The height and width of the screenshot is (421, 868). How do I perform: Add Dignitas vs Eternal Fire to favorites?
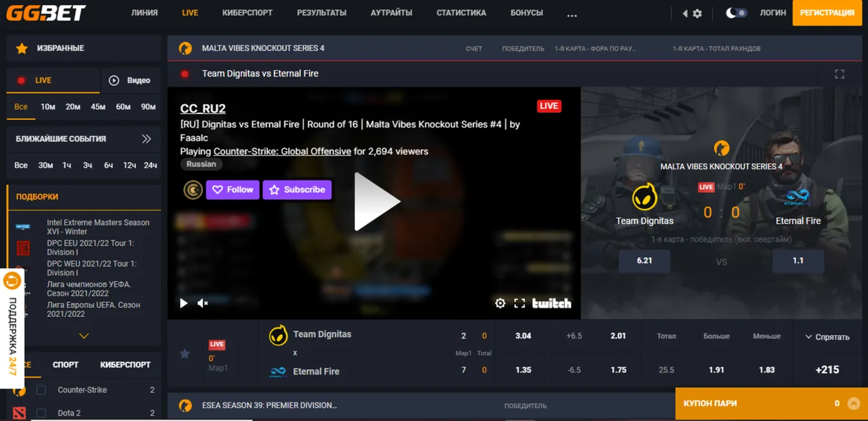[184, 353]
